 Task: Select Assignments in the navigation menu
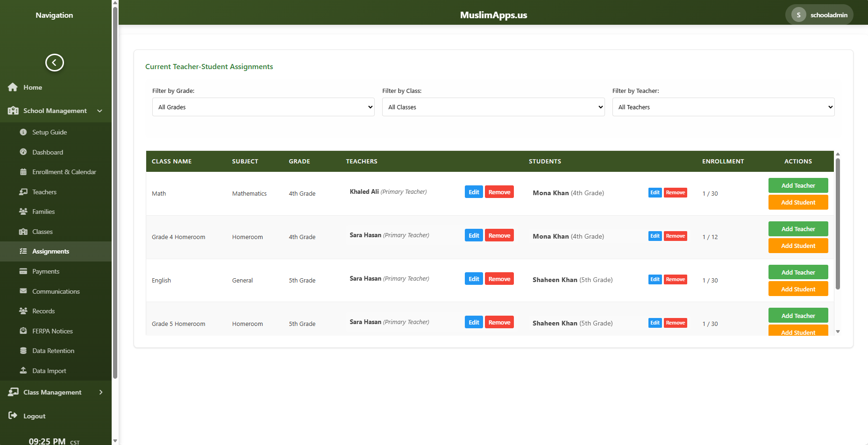click(x=50, y=251)
